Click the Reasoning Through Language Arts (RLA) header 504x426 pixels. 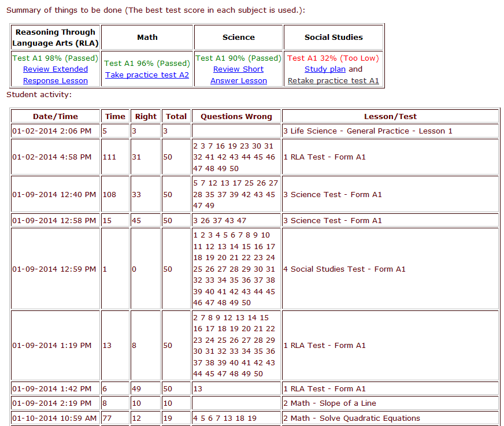(x=55, y=38)
